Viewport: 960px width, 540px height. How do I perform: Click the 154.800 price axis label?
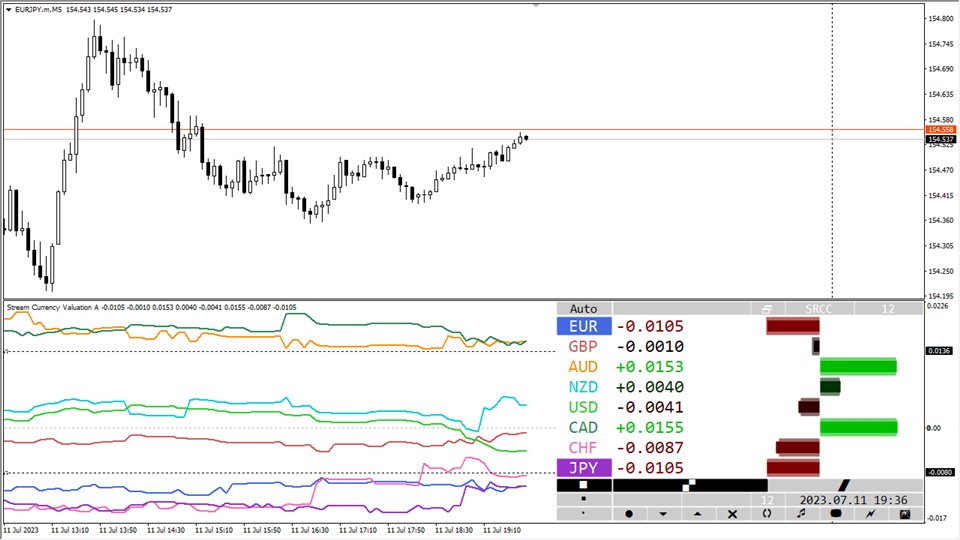point(941,19)
